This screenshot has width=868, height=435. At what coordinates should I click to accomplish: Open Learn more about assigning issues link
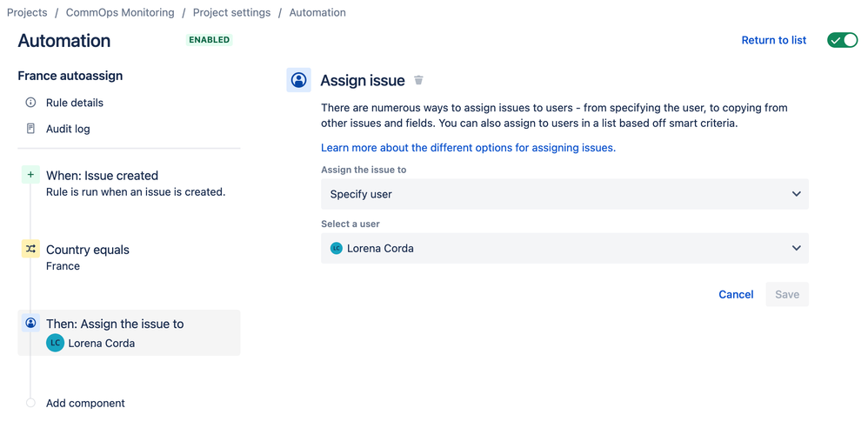(468, 148)
